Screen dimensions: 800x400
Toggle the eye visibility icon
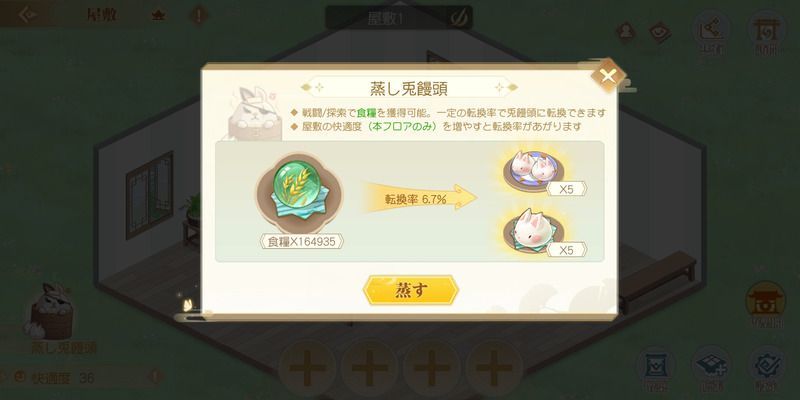click(660, 32)
